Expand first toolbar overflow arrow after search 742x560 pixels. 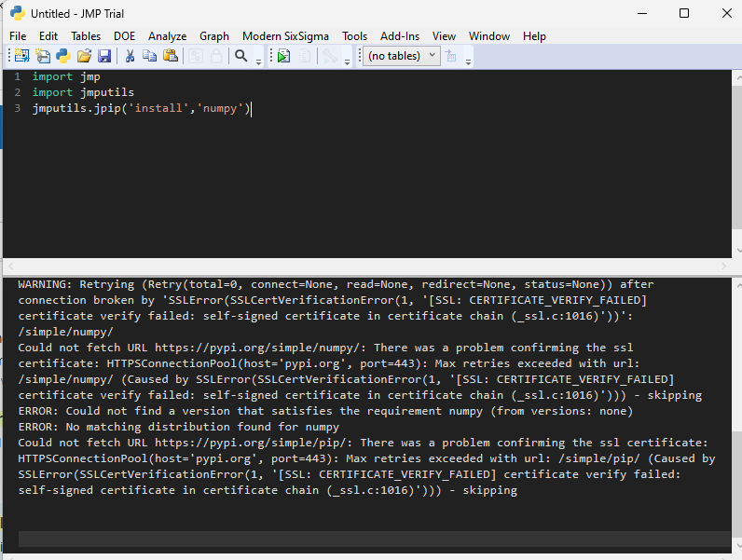(258, 61)
